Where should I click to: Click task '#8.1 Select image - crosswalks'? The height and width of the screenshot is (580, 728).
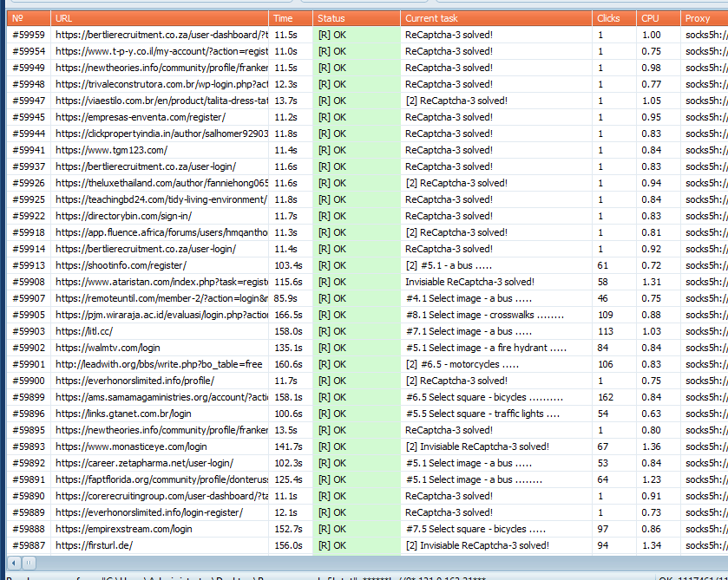click(x=485, y=315)
